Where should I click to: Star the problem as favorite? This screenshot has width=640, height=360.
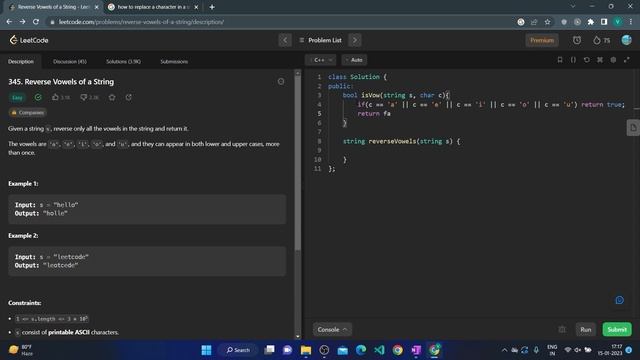coord(112,97)
